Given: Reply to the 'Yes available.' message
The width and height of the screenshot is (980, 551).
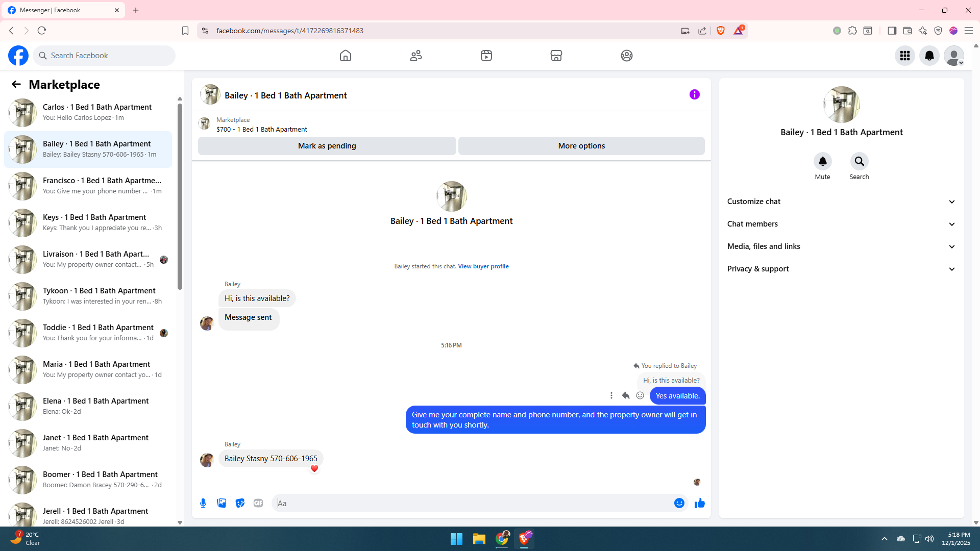Looking at the screenshot, I should (626, 395).
